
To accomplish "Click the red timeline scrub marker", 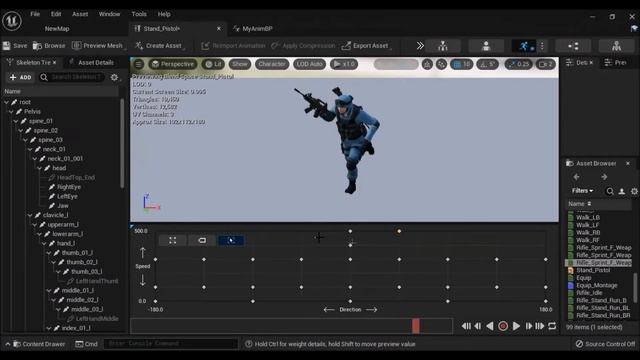I will point(416,326).
